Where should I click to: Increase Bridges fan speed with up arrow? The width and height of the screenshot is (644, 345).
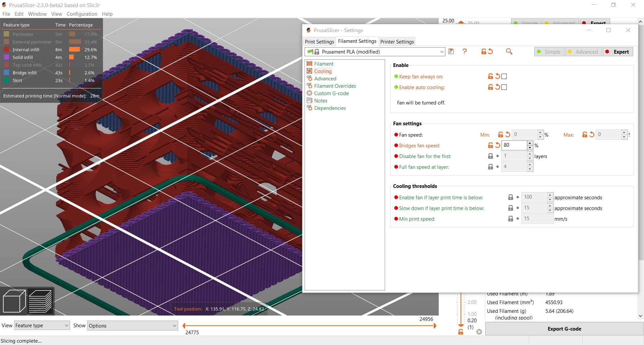[x=530, y=143]
